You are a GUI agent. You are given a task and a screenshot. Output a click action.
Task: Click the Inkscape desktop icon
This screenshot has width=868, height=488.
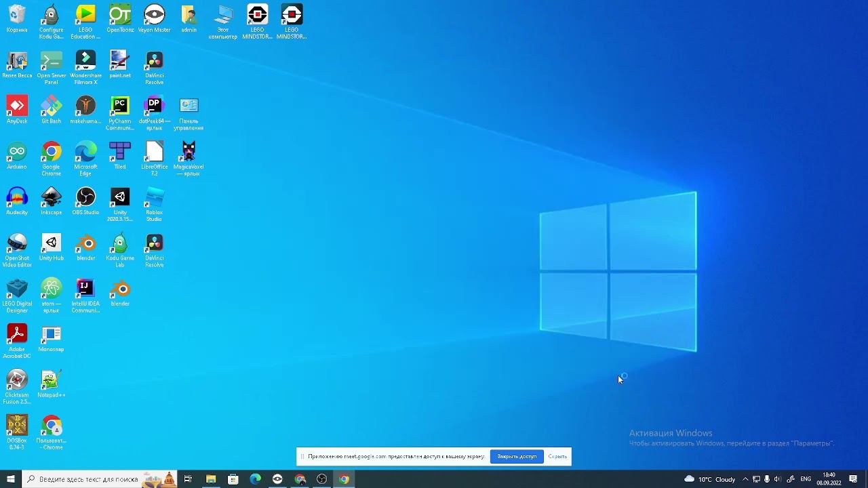(52, 201)
